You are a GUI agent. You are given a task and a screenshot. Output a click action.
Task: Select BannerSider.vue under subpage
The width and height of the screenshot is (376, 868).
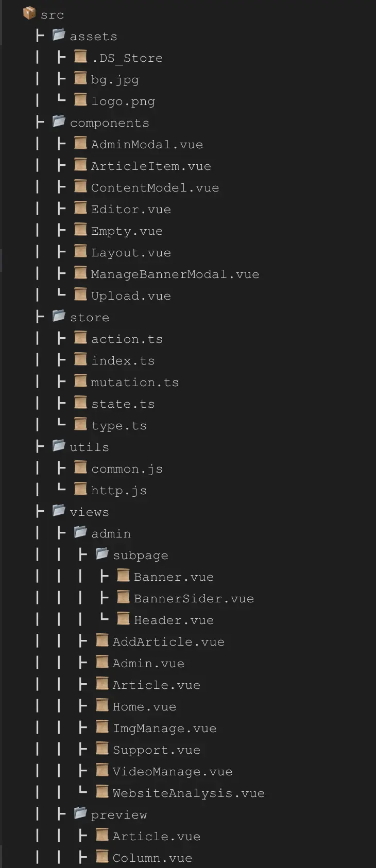click(194, 599)
